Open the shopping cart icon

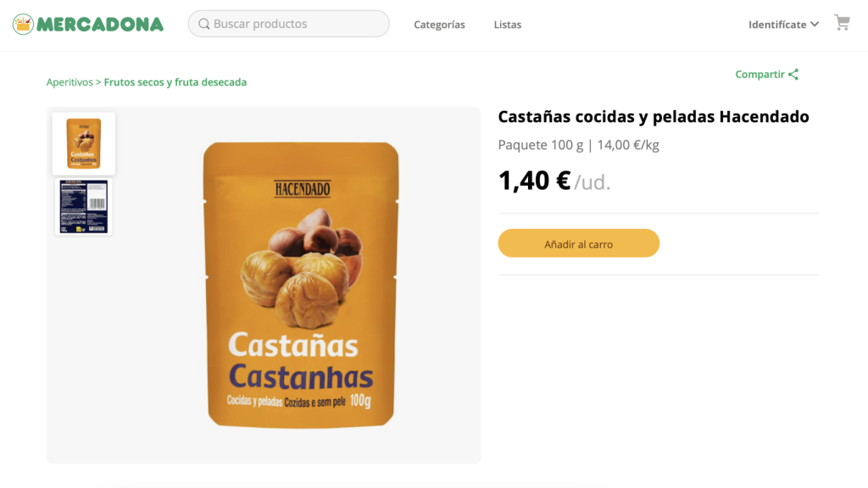coord(842,23)
